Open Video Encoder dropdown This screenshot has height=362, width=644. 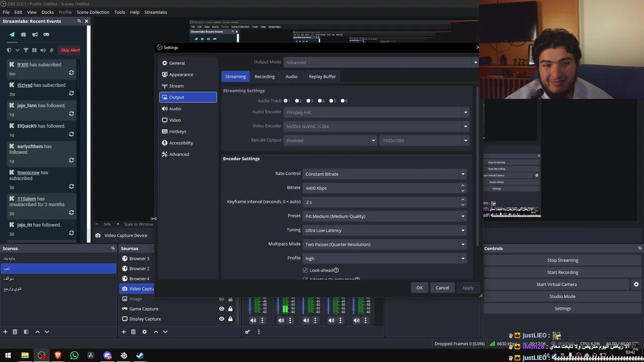(x=376, y=126)
